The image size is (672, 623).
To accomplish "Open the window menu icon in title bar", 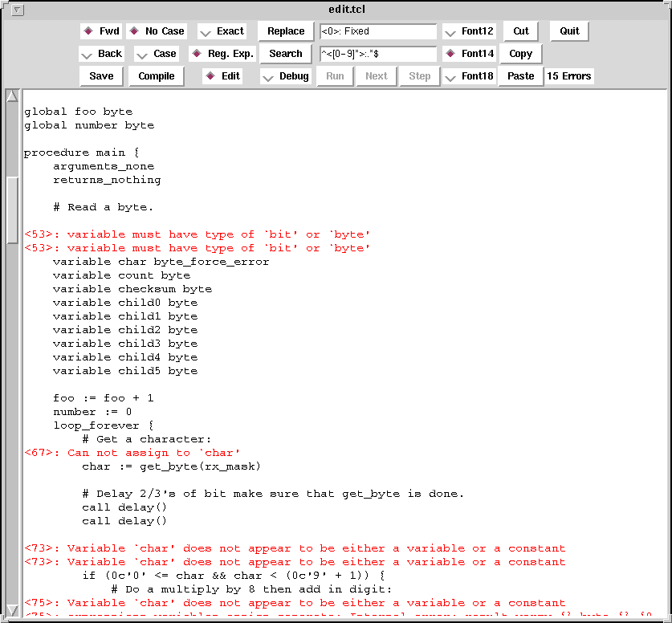I will coord(17,10).
